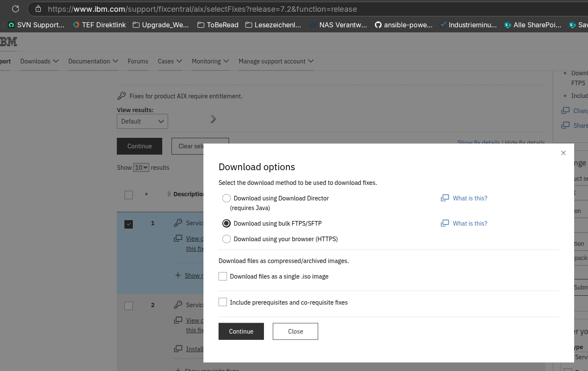Select Download using bulk FTPS/SFTP radio
Screen dimensions: 588x371
[x=227, y=224]
